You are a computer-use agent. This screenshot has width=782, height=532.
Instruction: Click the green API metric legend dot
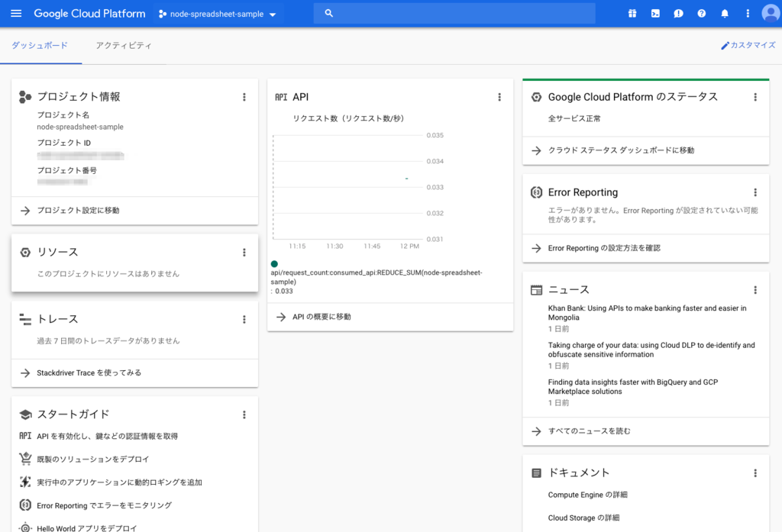(x=274, y=263)
